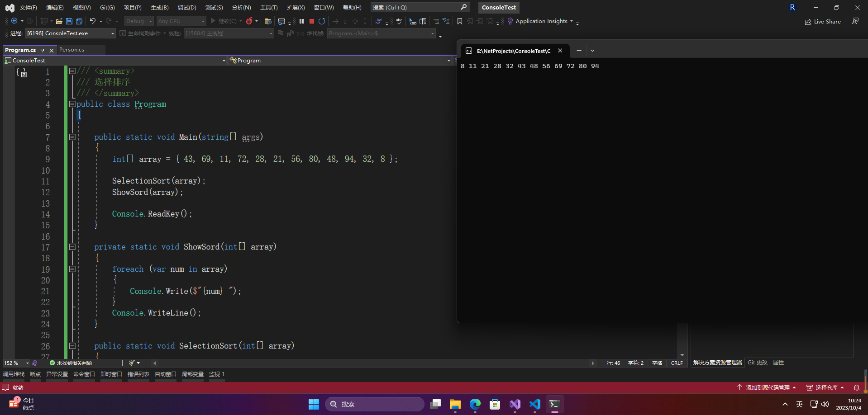Save the current file with the disk icon
The image size is (868, 415).
coord(69,21)
